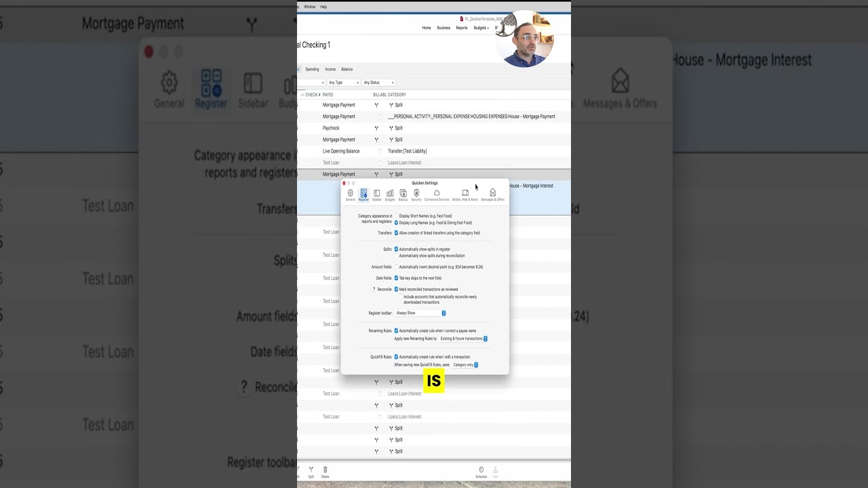The width and height of the screenshot is (868, 488).
Task: Switch to the Spending tab
Action: tap(312, 69)
